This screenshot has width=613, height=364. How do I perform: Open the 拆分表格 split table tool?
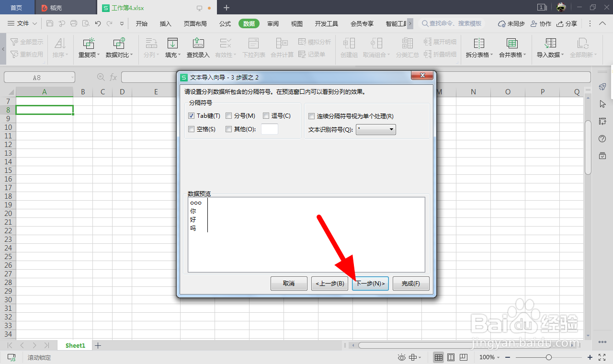tap(478, 48)
